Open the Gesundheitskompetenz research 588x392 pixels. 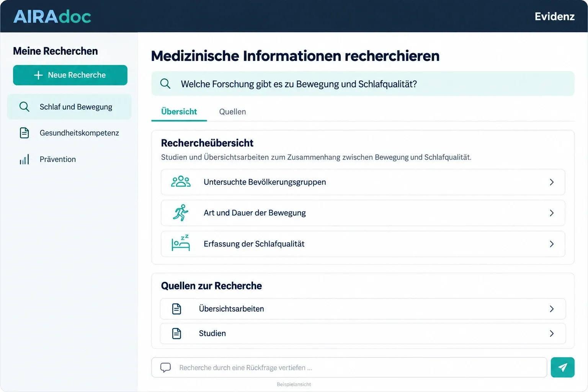pos(69,133)
